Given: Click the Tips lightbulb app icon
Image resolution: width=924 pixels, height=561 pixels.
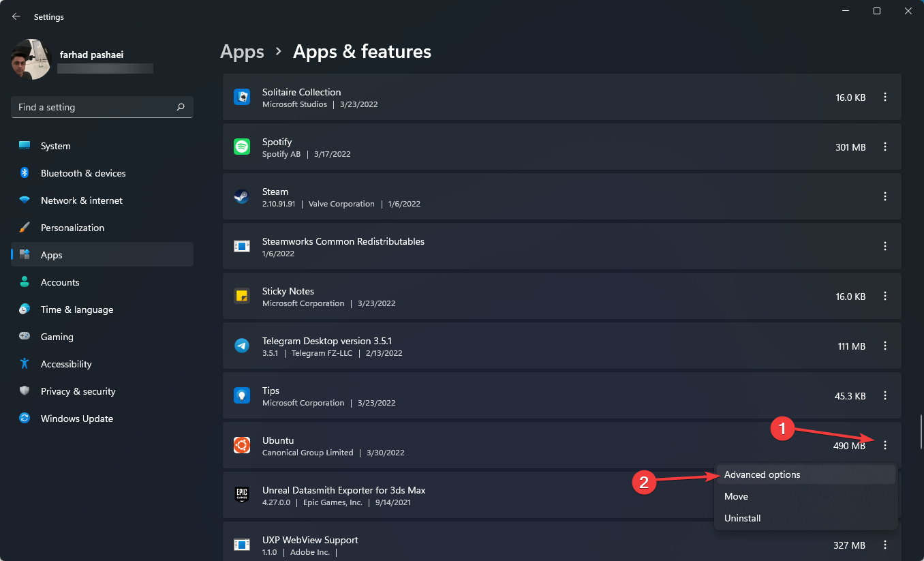Looking at the screenshot, I should [x=242, y=395].
